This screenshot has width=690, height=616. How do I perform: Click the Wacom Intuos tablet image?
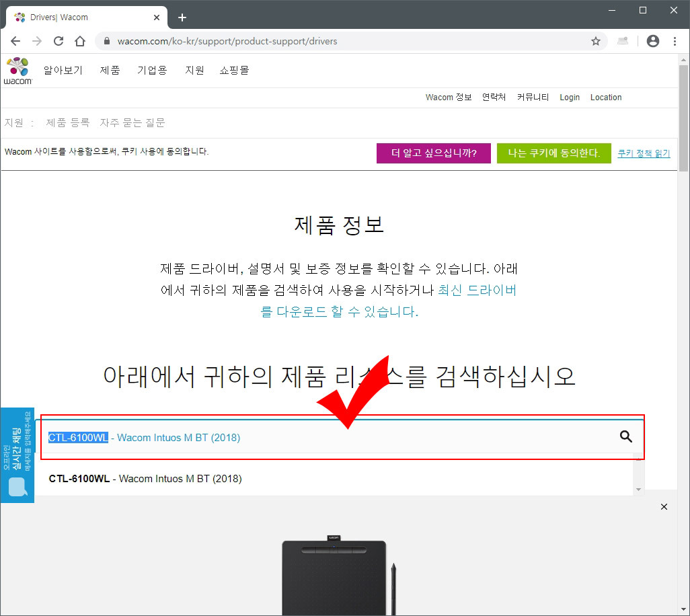pos(339,576)
